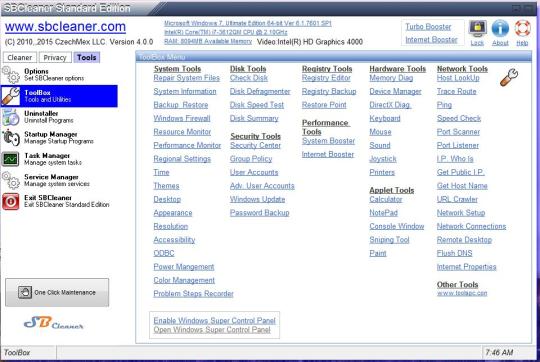Viewport: 540px width, 362px height.
Task: Open Restore Point link
Action: [324, 105]
